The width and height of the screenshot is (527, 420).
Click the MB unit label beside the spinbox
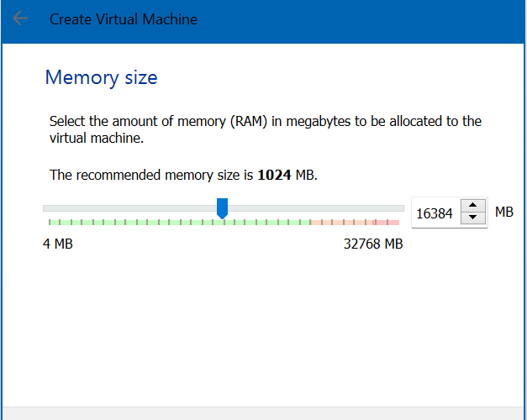point(503,213)
